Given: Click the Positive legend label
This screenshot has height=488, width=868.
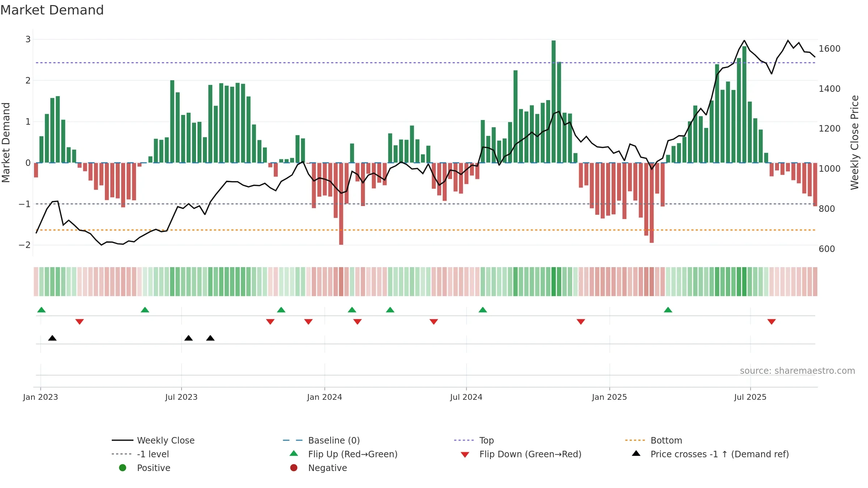Looking at the screenshot, I should 154,468.
